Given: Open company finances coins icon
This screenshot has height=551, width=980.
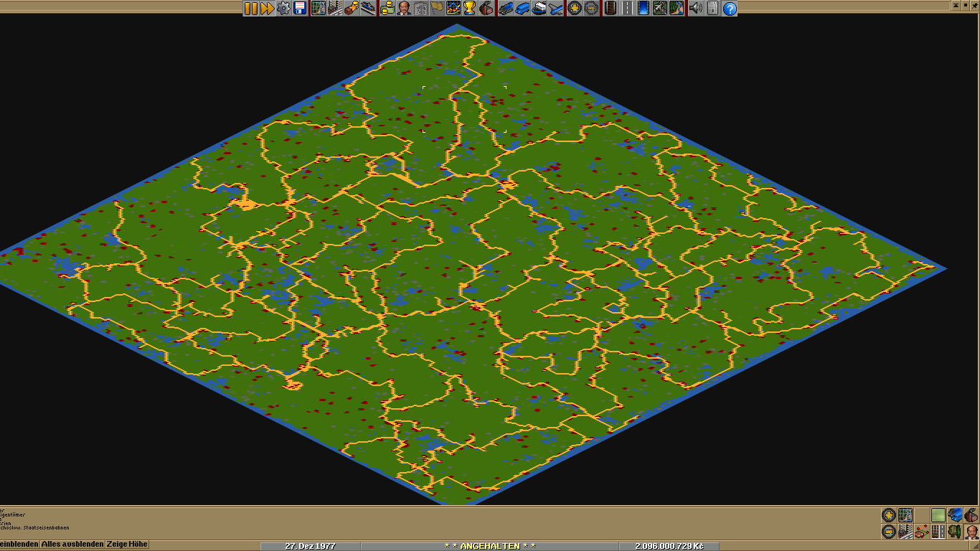Looking at the screenshot, I should pyautogui.click(x=387, y=8).
